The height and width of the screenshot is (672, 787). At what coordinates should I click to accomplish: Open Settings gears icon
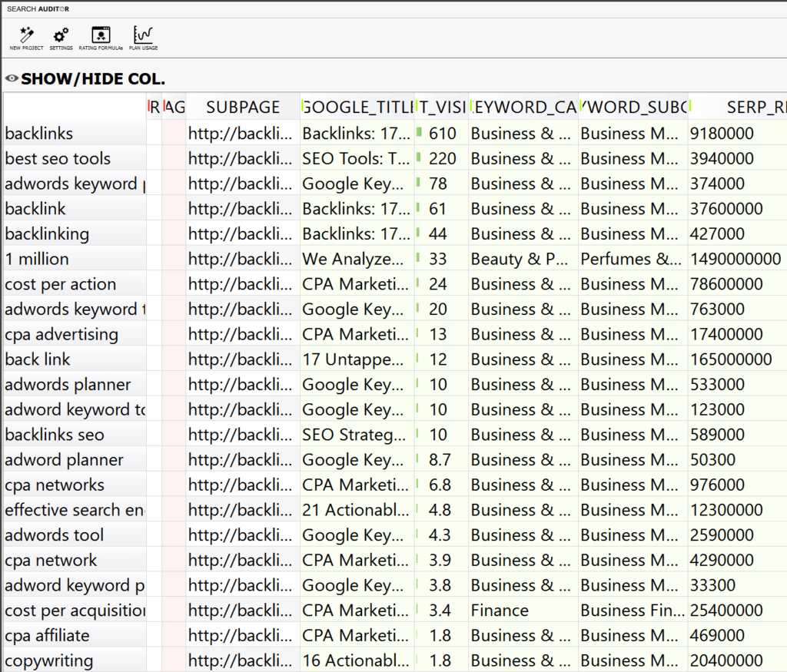[61, 38]
